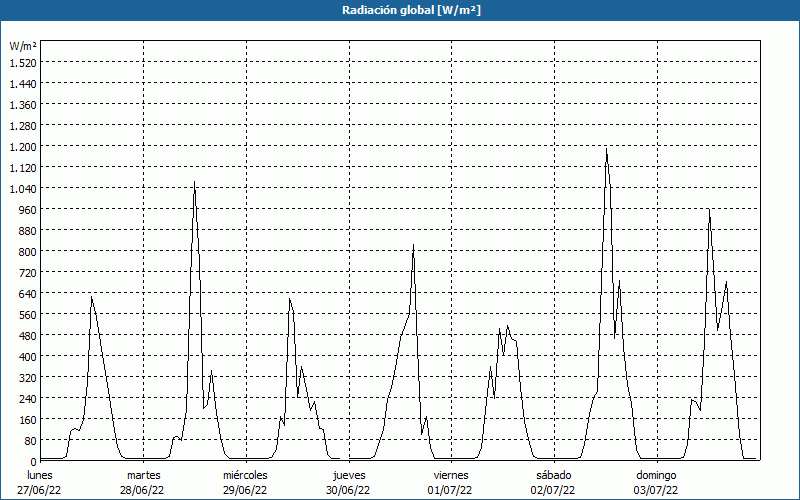Click the 'martes' day label
800x500 pixels.
[x=143, y=475]
